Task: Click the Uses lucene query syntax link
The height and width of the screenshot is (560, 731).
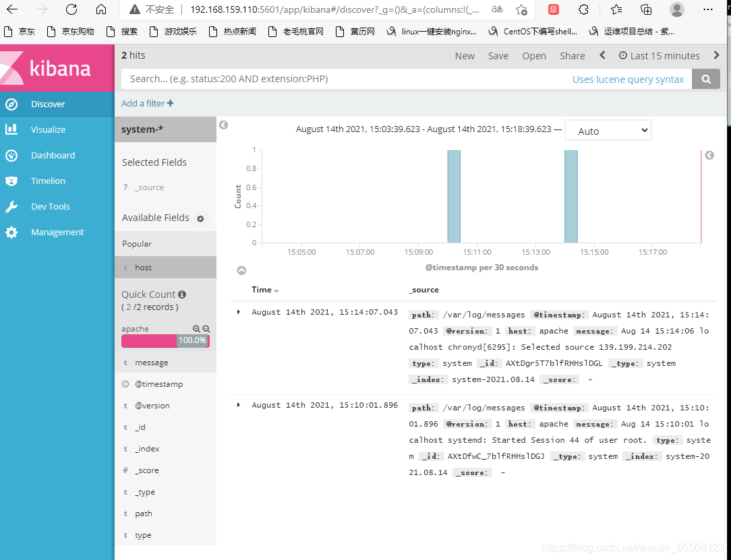Action: (x=628, y=80)
